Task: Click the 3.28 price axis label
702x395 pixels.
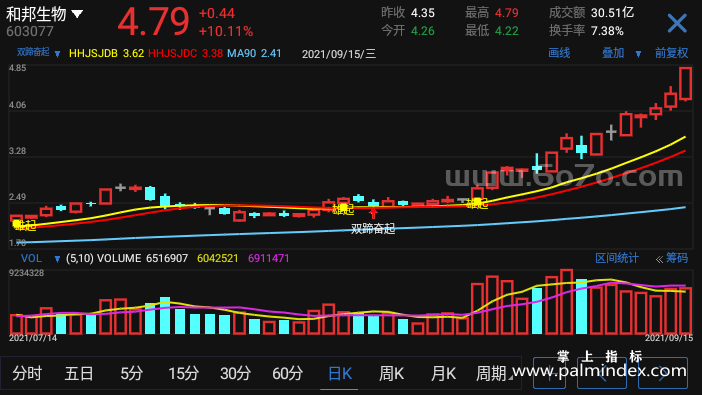Action: [17, 151]
